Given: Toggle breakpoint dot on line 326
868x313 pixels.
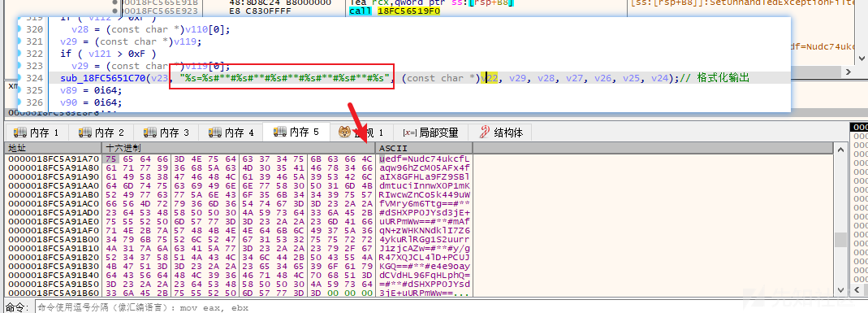Looking at the screenshot, I should (x=19, y=102).
